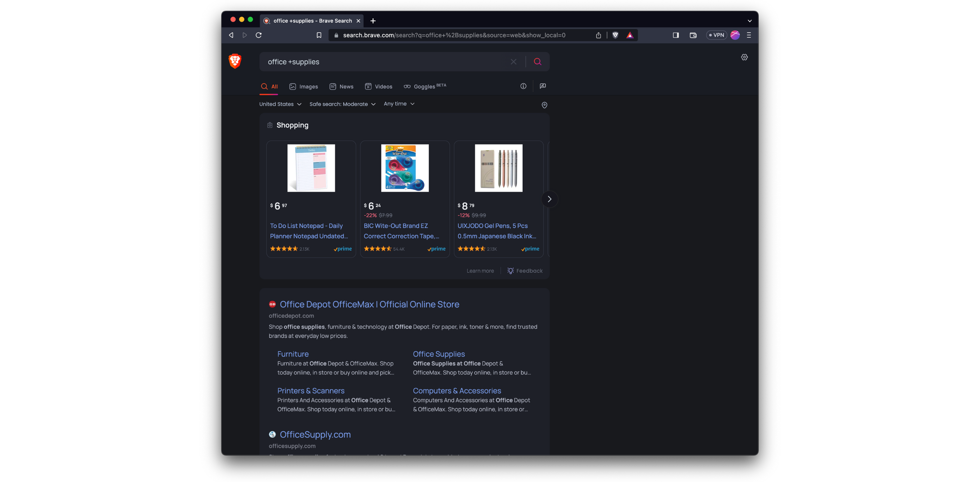The image size is (980, 482).
Task: Advance the Shopping carousel with the right arrow
Action: pyautogui.click(x=549, y=199)
